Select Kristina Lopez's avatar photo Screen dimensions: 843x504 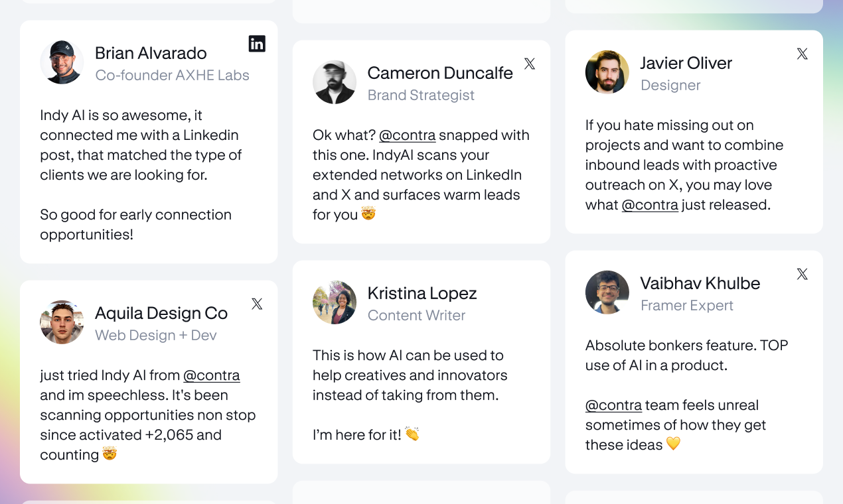(335, 302)
